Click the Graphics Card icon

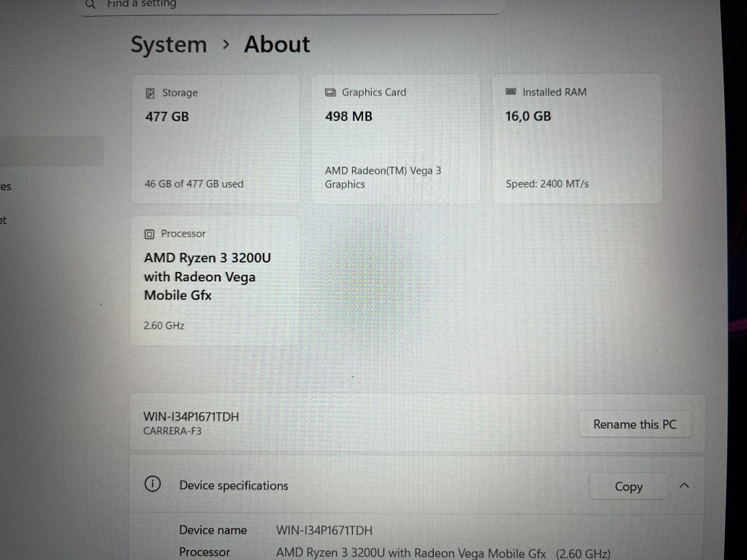[330, 93]
